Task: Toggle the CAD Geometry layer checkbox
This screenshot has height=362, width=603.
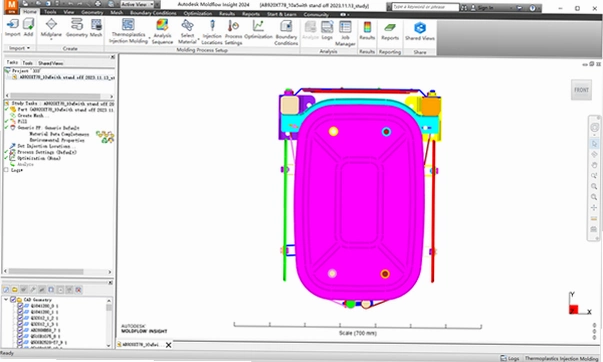Action: [x=13, y=299]
